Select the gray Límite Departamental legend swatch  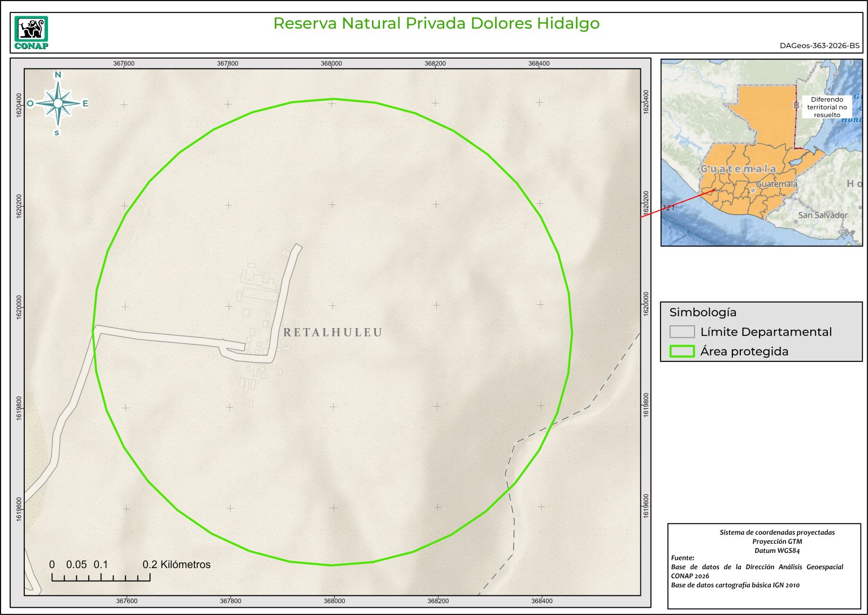pyautogui.click(x=682, y=332)
